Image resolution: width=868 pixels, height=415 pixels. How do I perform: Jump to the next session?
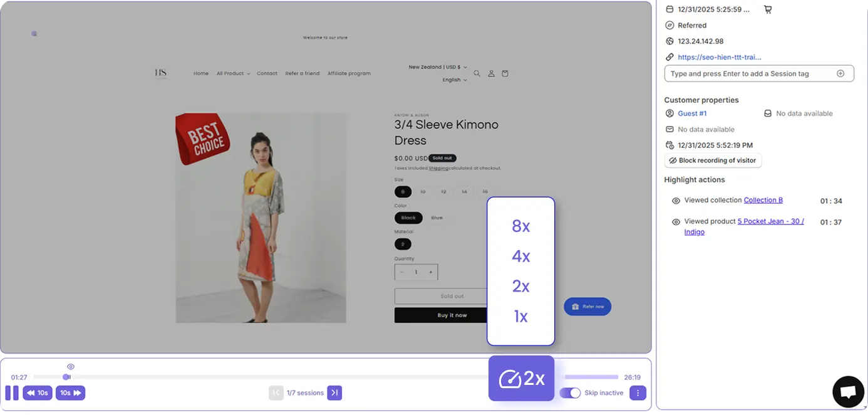click(x=334, y=393)
